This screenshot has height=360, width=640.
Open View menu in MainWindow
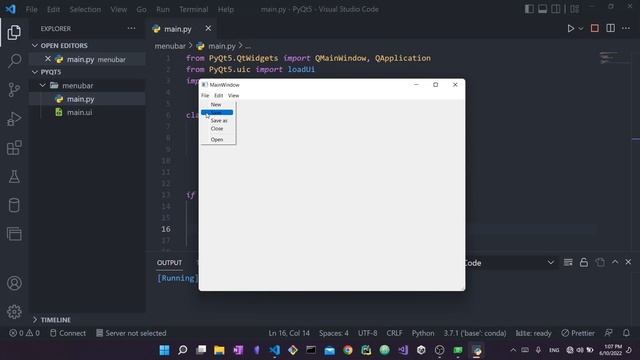click(233, 96)
